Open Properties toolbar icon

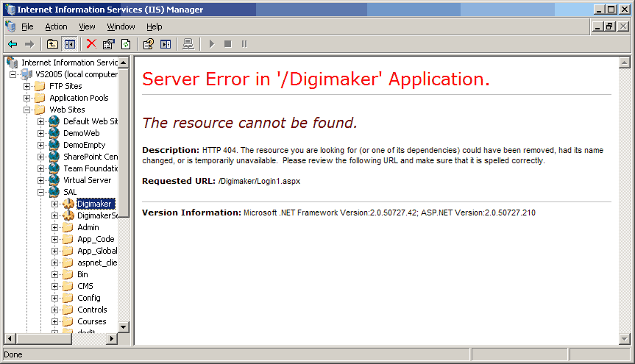(x=109, y=44)
